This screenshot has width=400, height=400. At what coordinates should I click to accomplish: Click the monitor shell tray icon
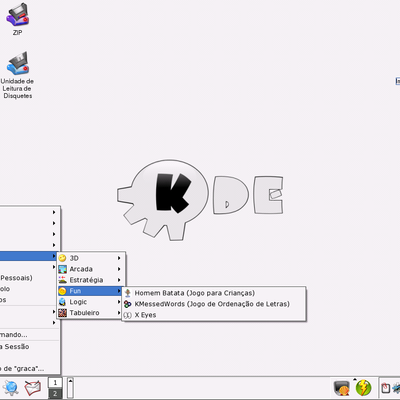click(x=342, y=389)
